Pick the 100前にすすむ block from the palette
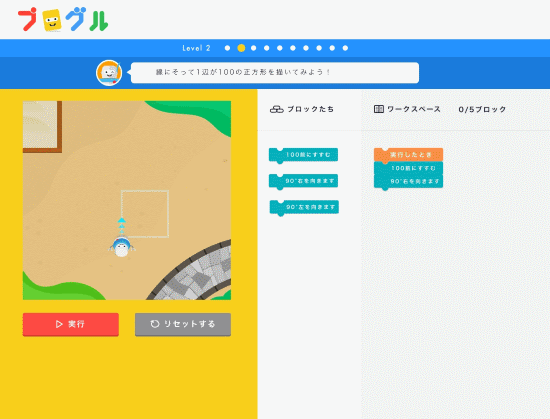Screen dimensions: 550x419 pyautogui.click(x=303, y=155)
